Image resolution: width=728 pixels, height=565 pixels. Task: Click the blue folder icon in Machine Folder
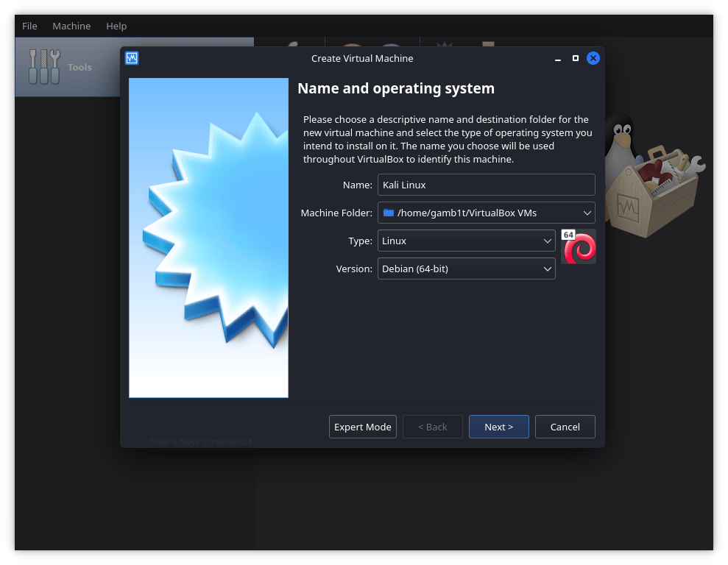click(389, 213)
